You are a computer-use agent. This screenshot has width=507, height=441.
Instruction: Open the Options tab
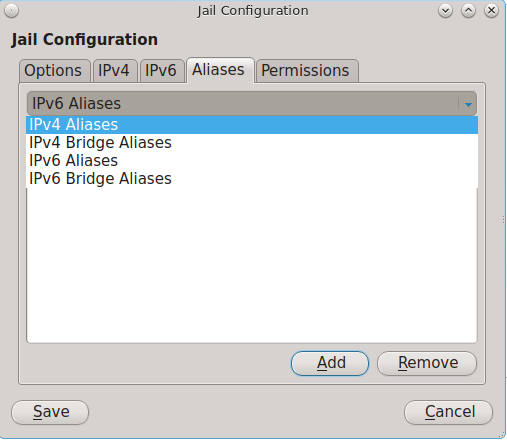[x=54, y=71]
